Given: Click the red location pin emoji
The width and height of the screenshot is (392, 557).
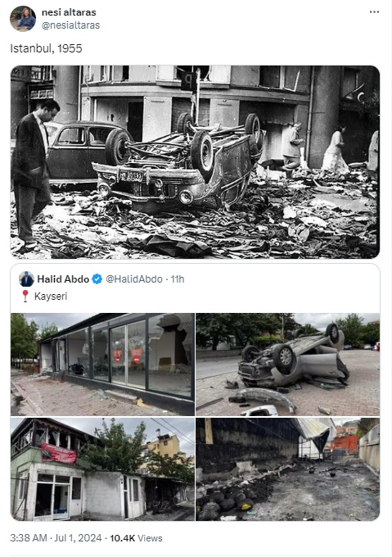Looking at the screenshot, I should click(25, 296).
